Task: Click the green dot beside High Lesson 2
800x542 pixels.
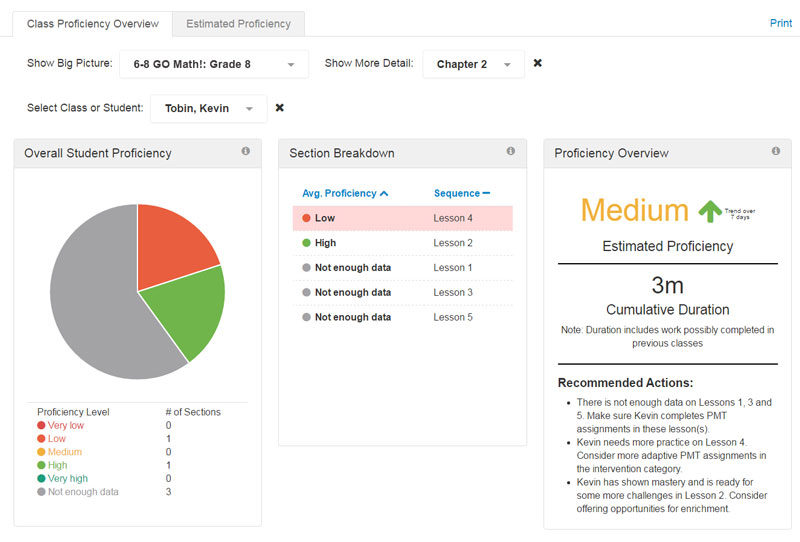Action: pos(305,243)
